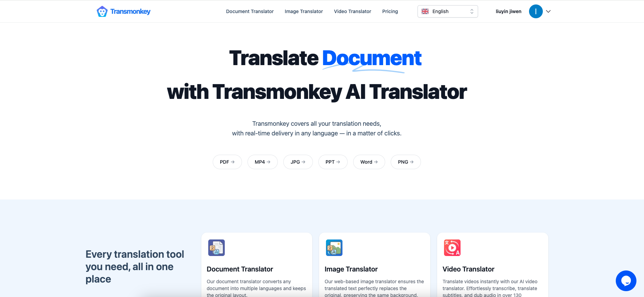Image resolution: width=644 pixels, height=297 pixels.
Task: Open the English language dropdown
Action: click(x=447, y=11)
